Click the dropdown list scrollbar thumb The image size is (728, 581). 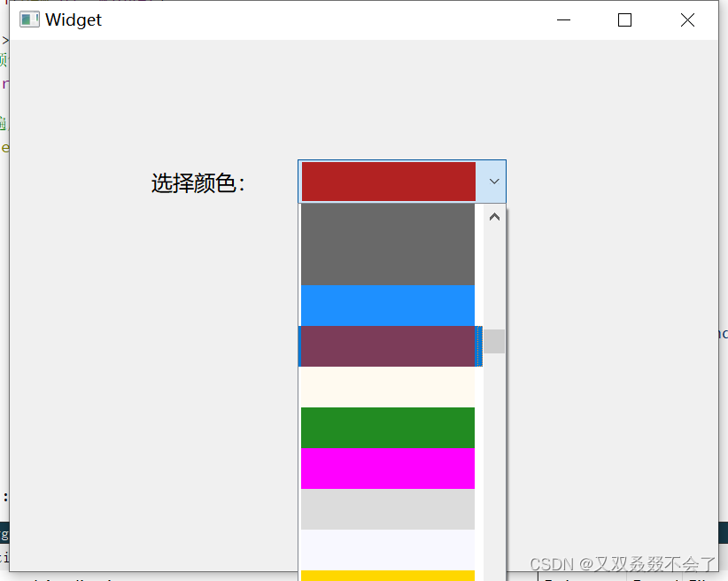(x=494, y=341)
